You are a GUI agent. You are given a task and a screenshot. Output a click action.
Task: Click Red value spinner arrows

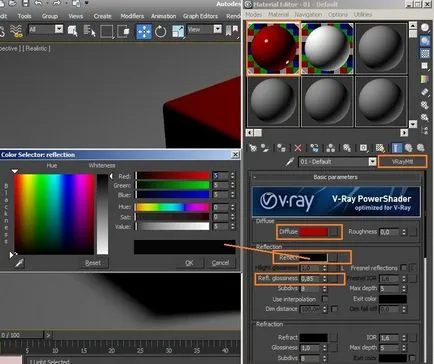click(233, 175)
